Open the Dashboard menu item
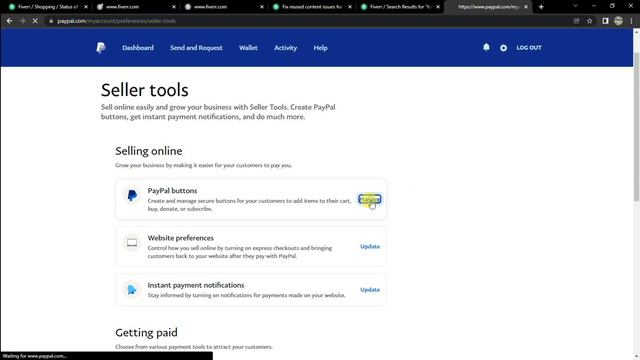The width and height of the screenshot is (640, 360). [138, 48]
